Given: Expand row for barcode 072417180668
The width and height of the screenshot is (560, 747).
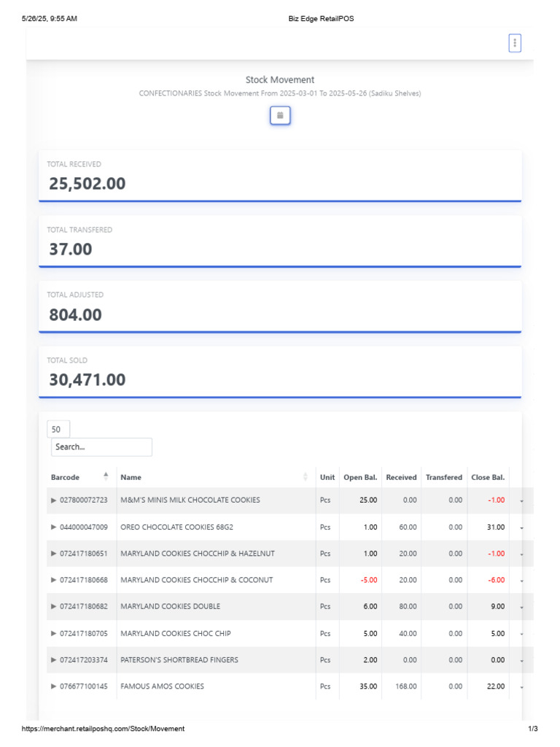Looking at the screenshot, I should (53, 580).
